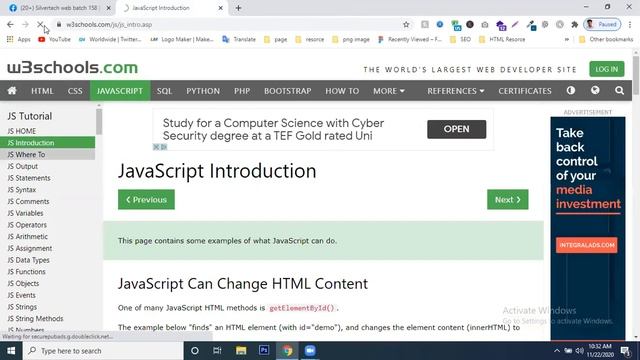
Task: Open the PHP nav menu item
Action: click(x=242, y=91)
